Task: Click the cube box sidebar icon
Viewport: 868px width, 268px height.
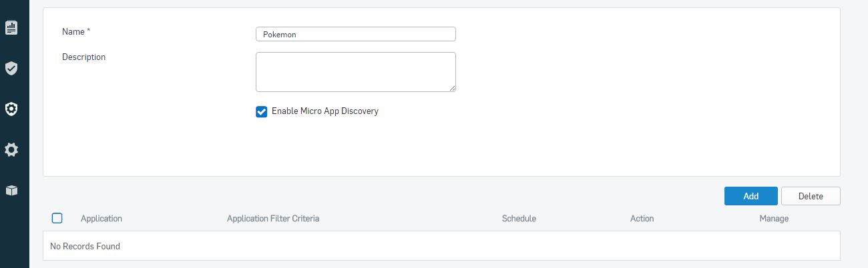Action: point(11,190)
